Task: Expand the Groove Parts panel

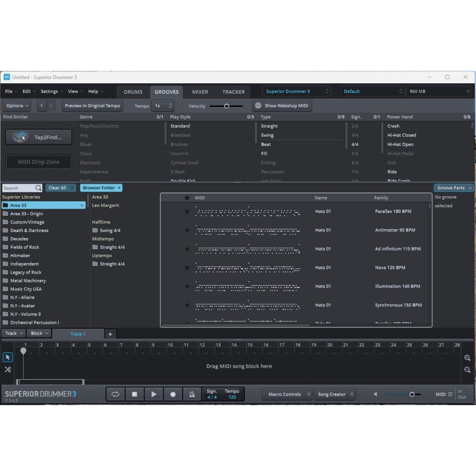Action: pyautogui.click(x=454, y=188)
